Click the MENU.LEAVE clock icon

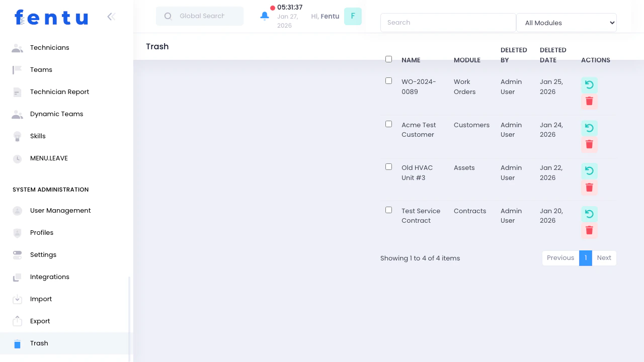pos(17,158)
